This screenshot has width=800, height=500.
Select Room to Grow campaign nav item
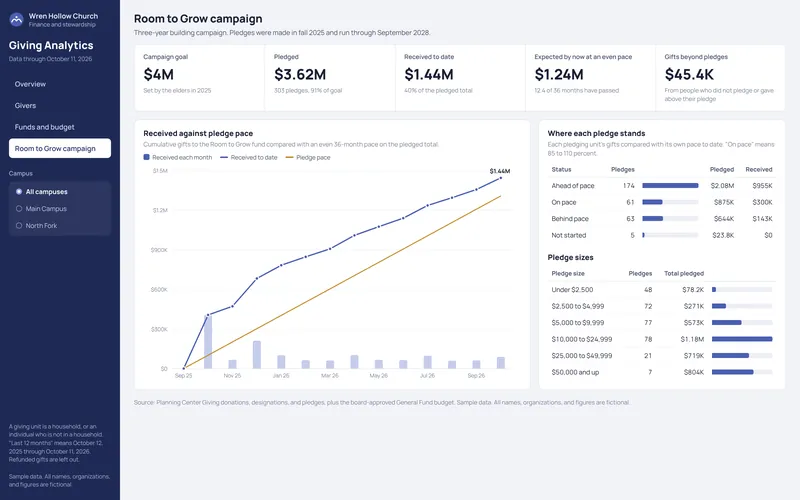click(x=60, y=148)
